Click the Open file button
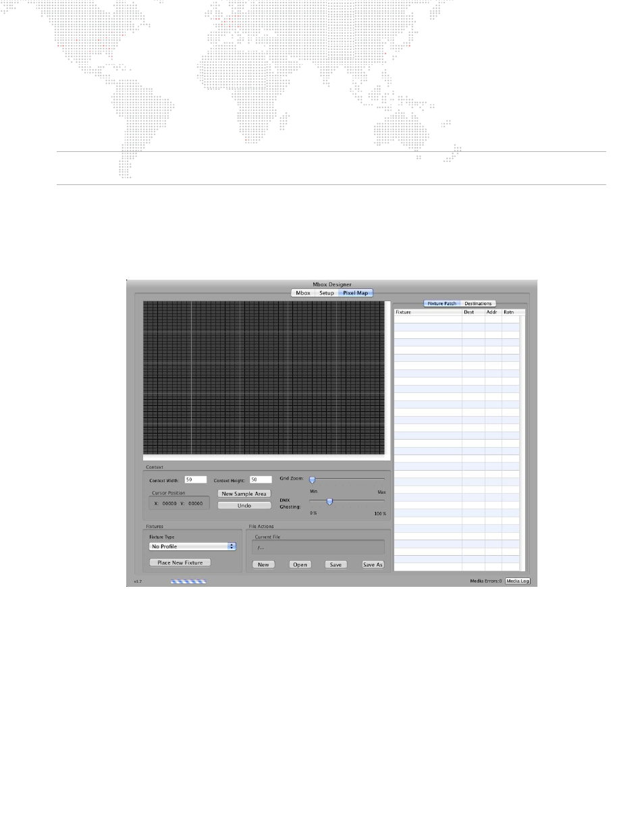Viewport: 644px width, 834px height. pos(300,565)
